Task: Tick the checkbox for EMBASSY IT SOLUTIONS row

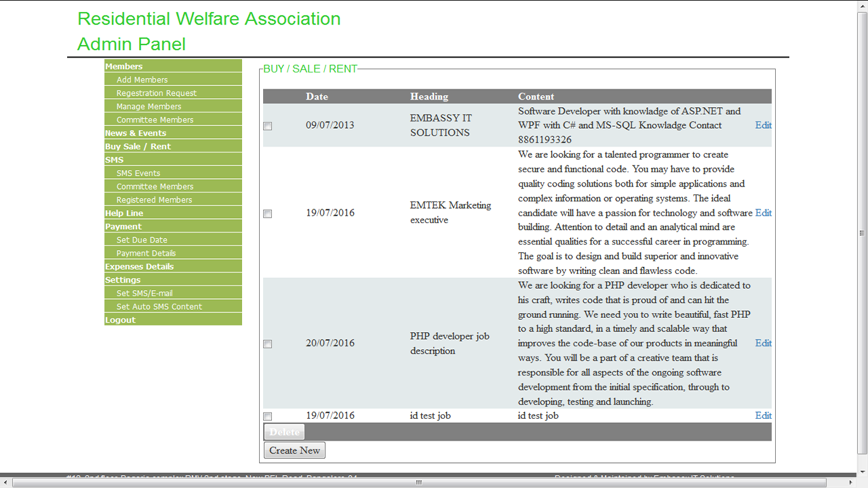Action: (268, 126)
